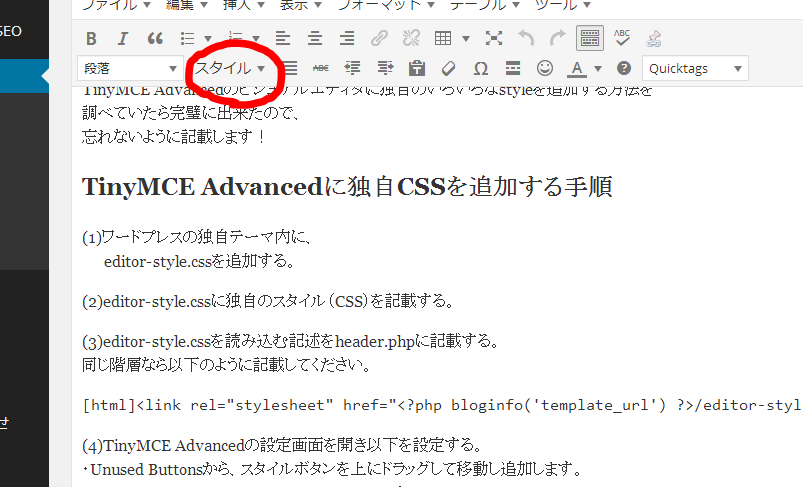Click the '[html]<link rel="stylesheet"' code line
The image size is (803, 487).
pos(442,405)
